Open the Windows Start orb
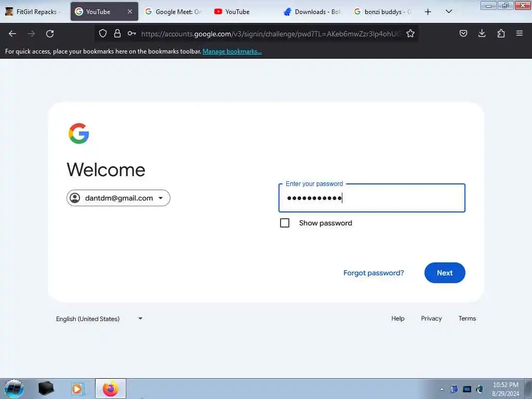 14,389
